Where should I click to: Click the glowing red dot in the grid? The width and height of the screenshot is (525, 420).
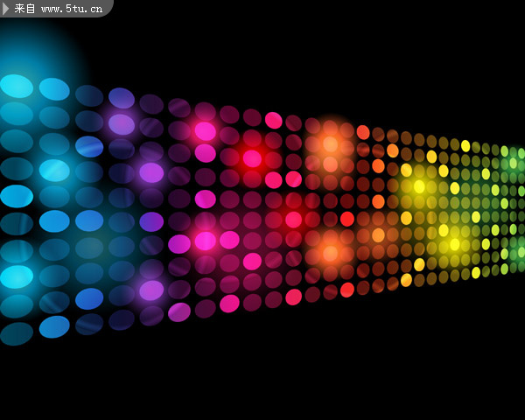point(252,158)
